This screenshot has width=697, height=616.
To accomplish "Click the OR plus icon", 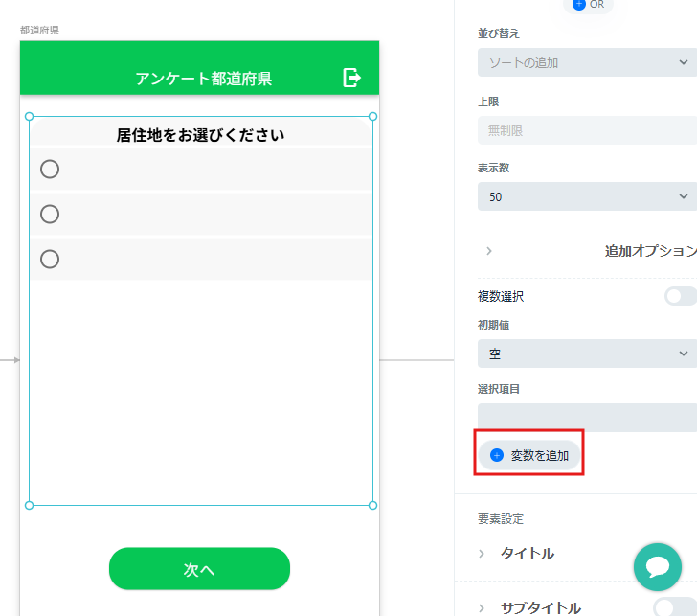I will click(x=578, y=5).
